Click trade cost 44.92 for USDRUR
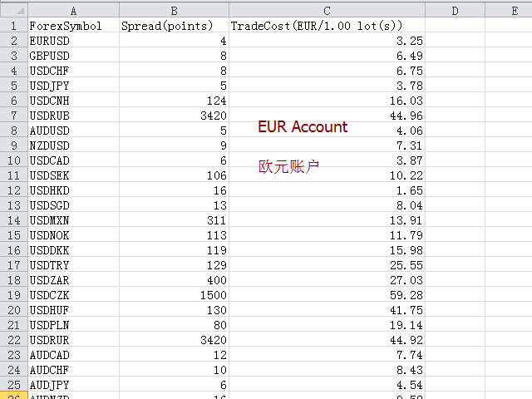The width and height of the screenshot is (532, 399). click(x=327, y=340)
